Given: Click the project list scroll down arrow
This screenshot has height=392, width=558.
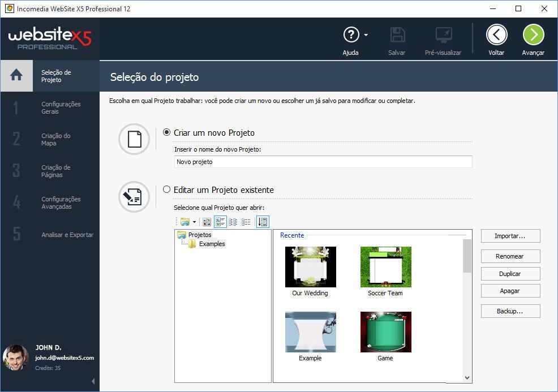Looking at the screenshot, I should tap(467, 378).
